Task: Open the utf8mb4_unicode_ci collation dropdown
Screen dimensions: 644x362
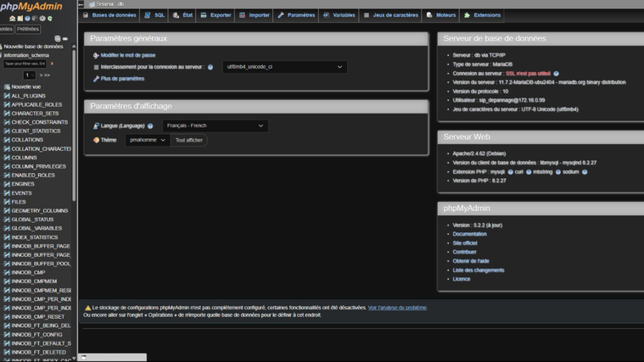Action: [284, 67]
